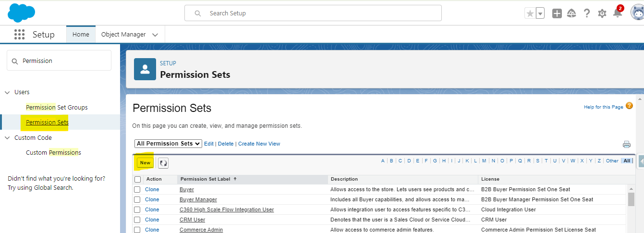This screenshot has width=644, height=233.
Task: Open the Global Actions plus icon
Action: pos(557,13)
